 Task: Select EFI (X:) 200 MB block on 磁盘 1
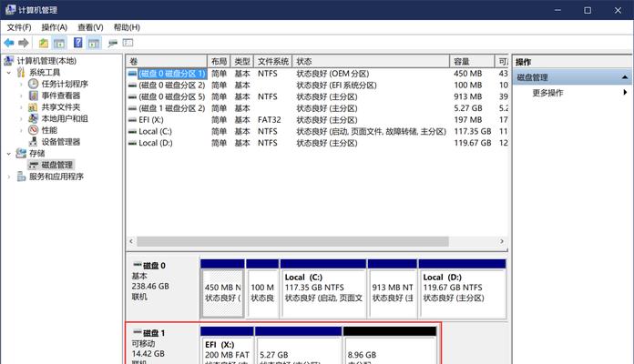[227, 346]
